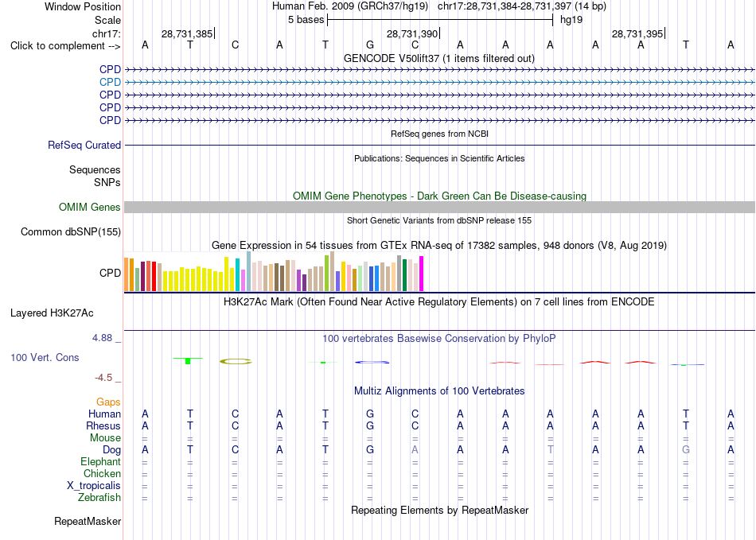
Task: Click the Zebrafish species row label
Action: click(x=99, y=498)
